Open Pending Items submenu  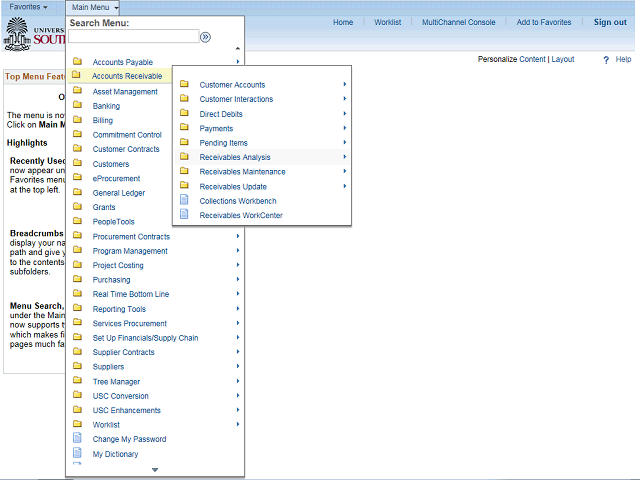223,143
